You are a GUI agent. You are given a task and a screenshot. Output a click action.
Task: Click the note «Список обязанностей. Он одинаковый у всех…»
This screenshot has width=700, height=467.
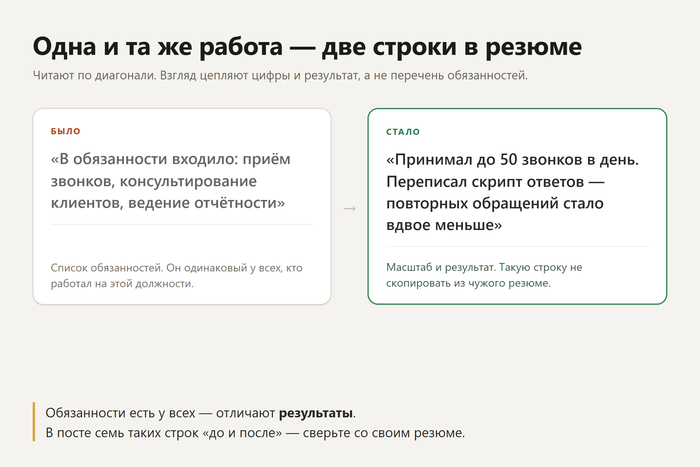click(x=176, y=275)
